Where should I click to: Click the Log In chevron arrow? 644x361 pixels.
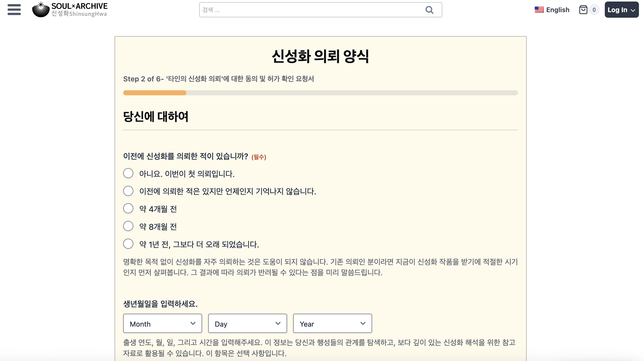pyautogui.click(x=633, y=10)
